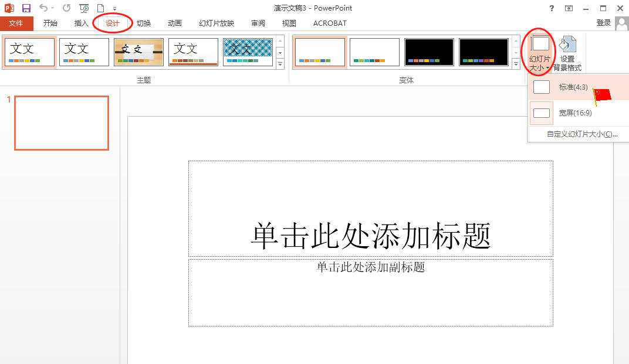Image resolution: width=629 pixels, height=364 pixels.
Task: Apply the second white theme thumbnail
Action: pos(84,52)
